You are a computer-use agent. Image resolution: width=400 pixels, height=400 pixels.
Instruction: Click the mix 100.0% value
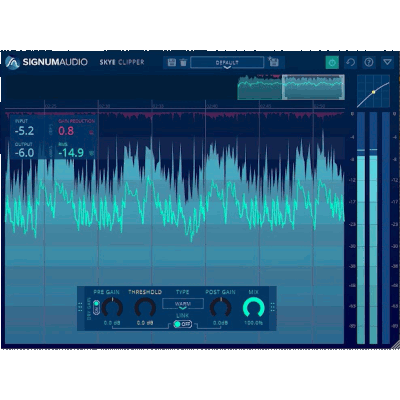tap(254, 323)
